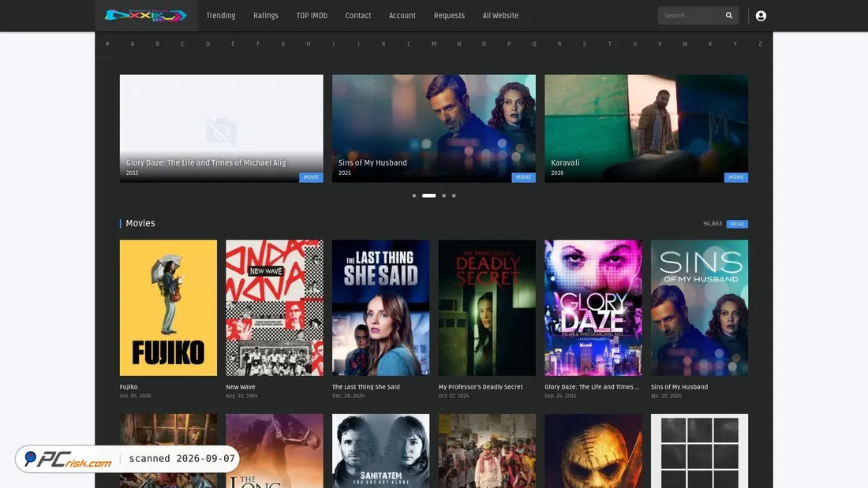The height and width of the screenshot is (488, 868).
Task: Click Sins of My Husband title under poster
Action: [679, 387]
